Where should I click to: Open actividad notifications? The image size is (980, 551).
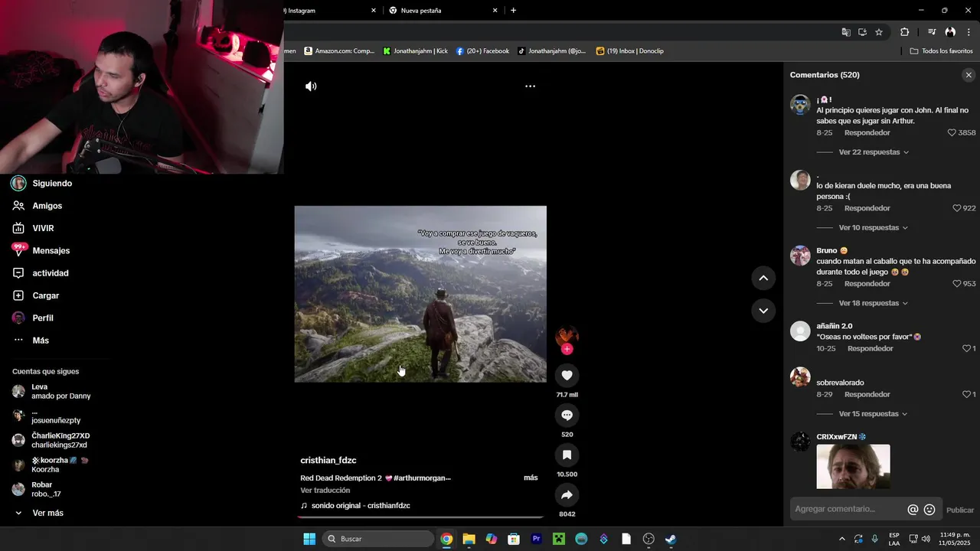pos(50,273)
